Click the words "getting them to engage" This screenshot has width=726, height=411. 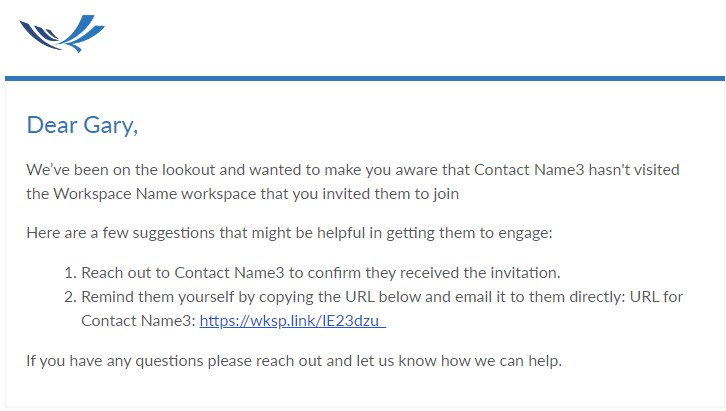tap(469, 233)
